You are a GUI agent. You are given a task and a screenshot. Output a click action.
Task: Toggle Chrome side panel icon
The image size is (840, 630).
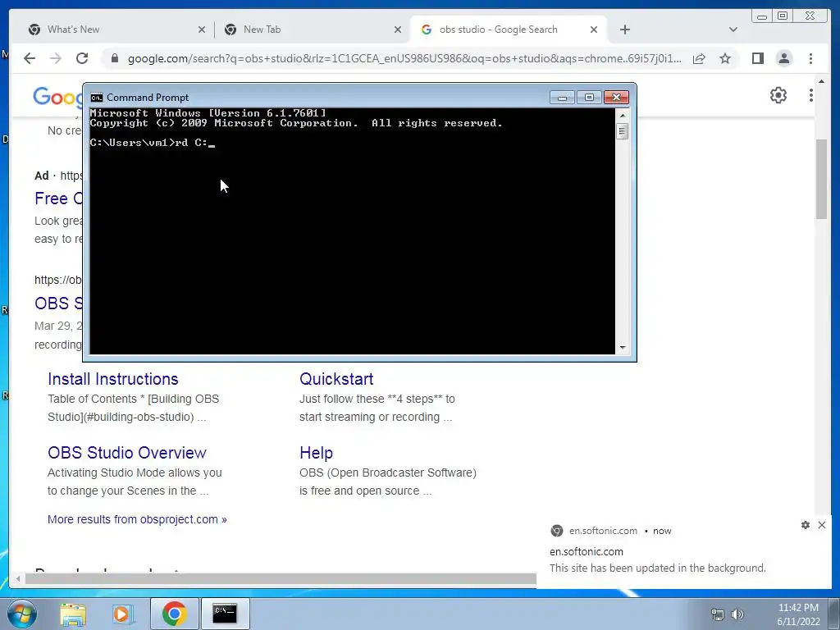tap(757, 58)
